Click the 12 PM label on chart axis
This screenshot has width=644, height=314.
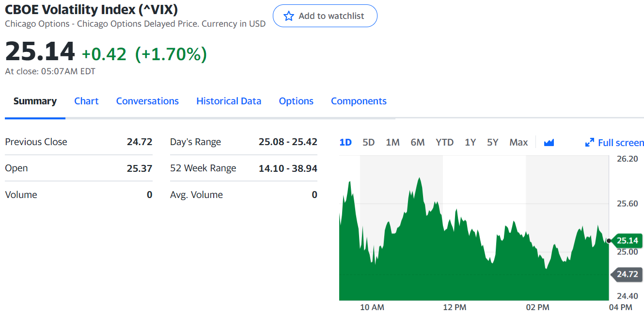(x=455, y=307)
